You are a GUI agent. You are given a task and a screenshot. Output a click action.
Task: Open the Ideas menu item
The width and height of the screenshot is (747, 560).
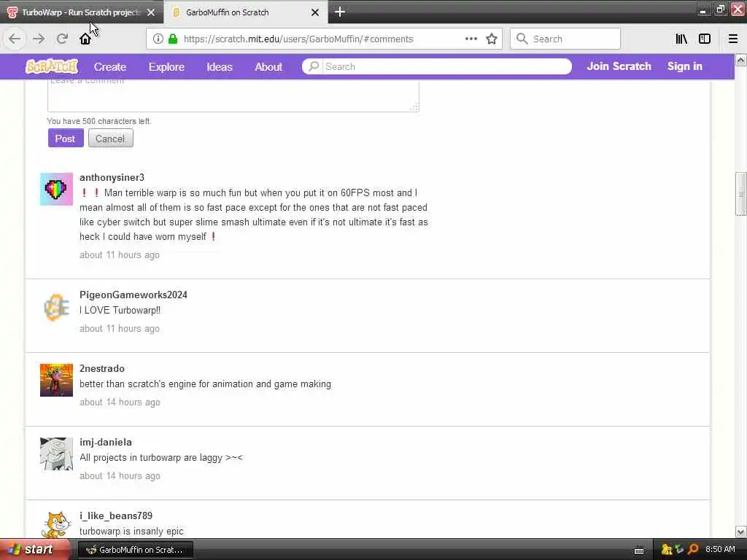(220, 66)
